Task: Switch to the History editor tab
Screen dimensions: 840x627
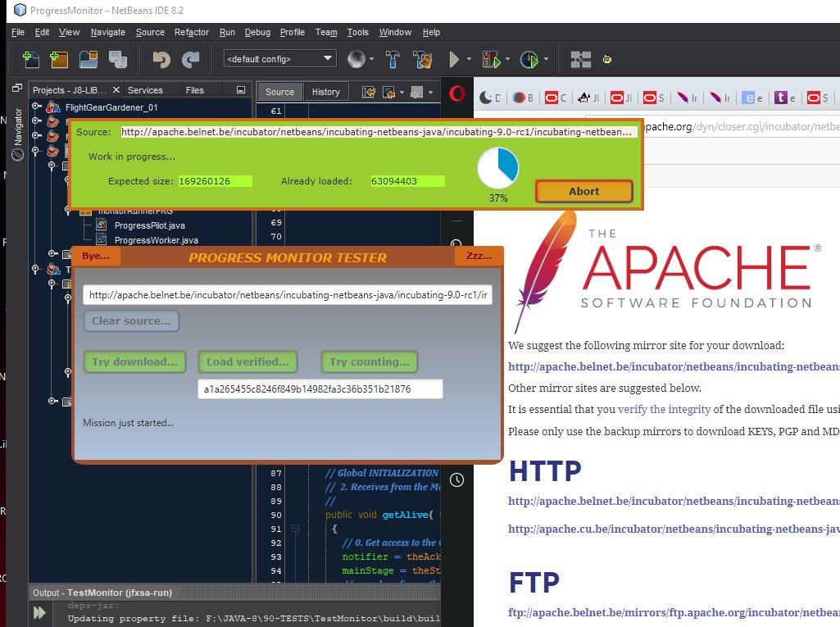Action: [325, 92]
